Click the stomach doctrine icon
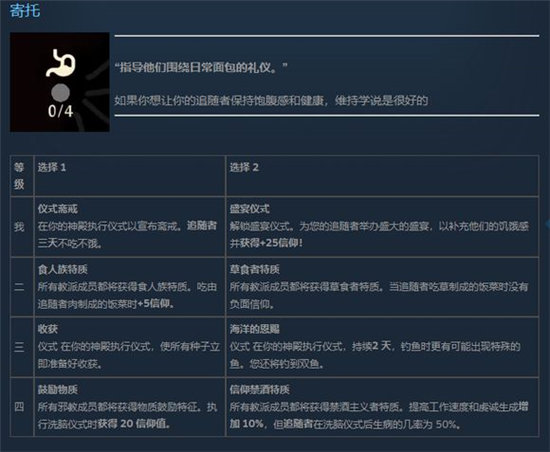The height and width of the screenshot is (452, 550). point(61,63)
